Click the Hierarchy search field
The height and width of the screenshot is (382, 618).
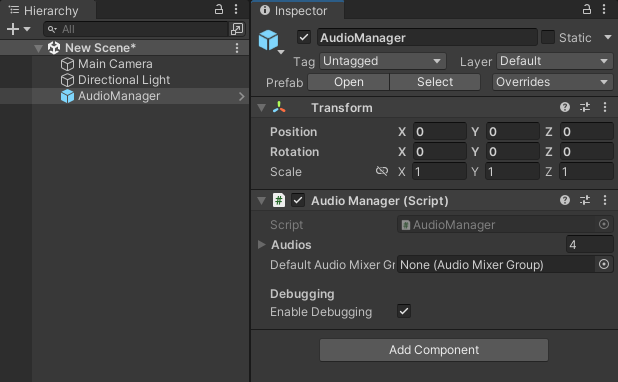pyautogui.click(x=136, y=29)
